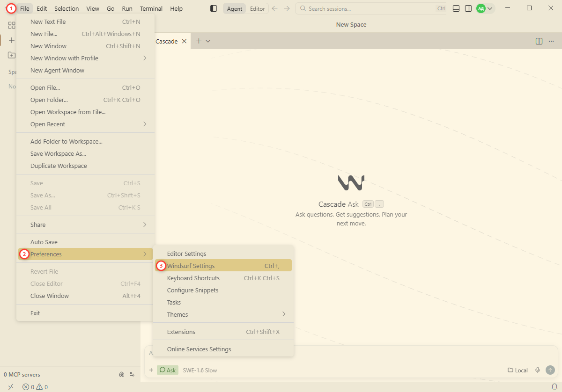The height and width of the screenshot is (392, 562).
Task: Open the File menu
Action: (x=25, y=8)
